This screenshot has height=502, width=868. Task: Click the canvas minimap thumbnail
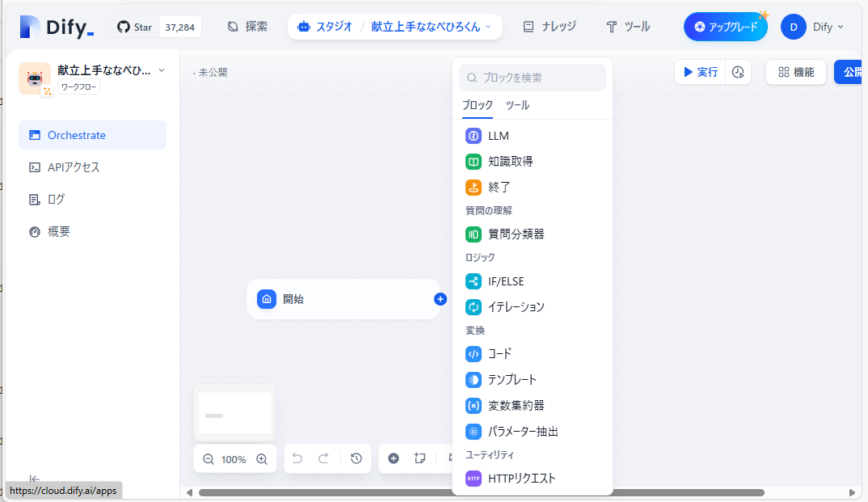[x=234, y=412]
